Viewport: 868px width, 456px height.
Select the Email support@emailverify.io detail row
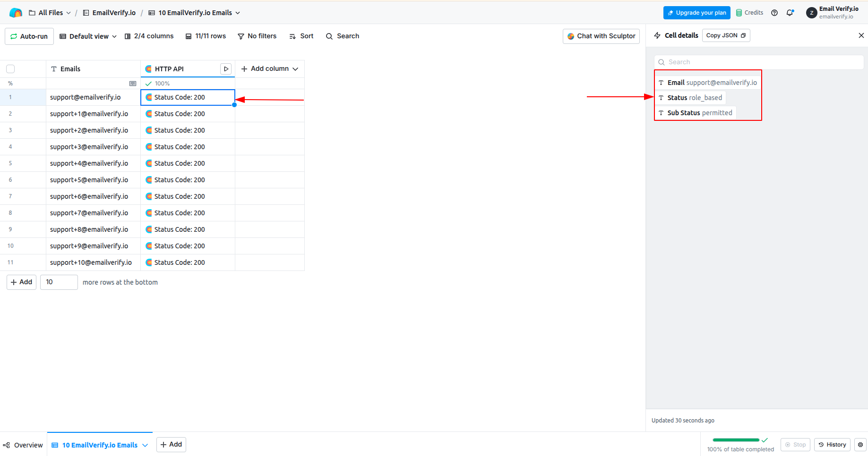708,83
